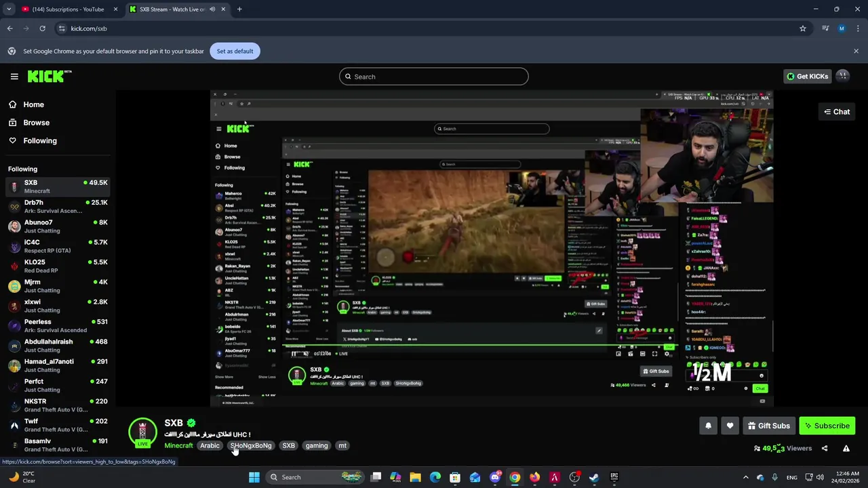Select the SXB tag
Viewport: 868px width, 488px height.
point(289,445)
